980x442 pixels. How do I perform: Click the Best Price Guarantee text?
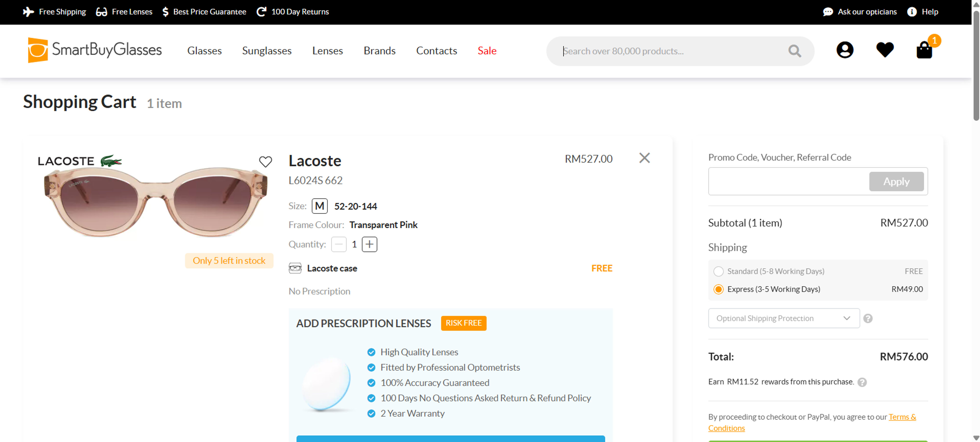[209, 12]
